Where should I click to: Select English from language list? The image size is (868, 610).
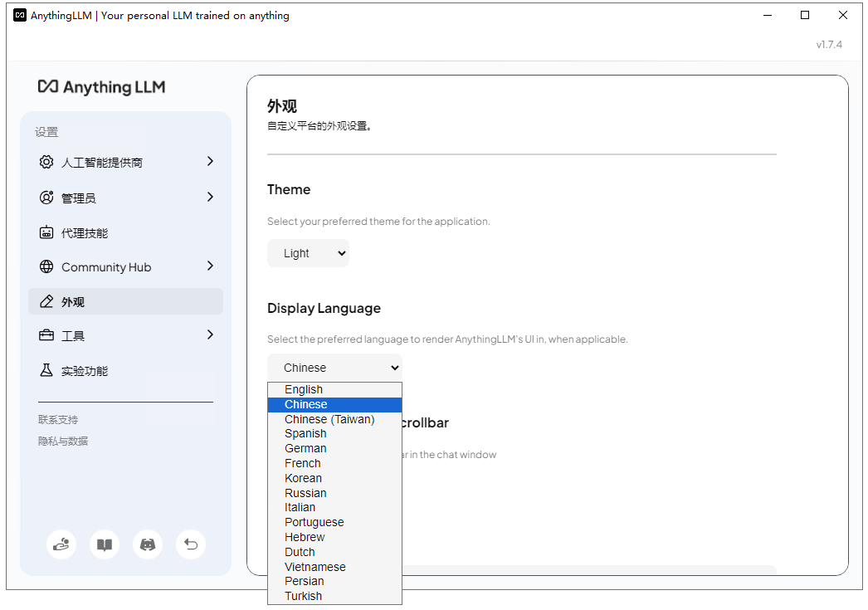[335, 390]
